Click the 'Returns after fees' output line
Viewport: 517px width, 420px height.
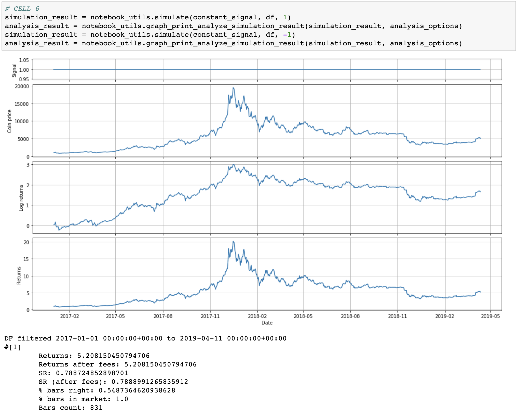pyautogui.click(x=117, y=364)
